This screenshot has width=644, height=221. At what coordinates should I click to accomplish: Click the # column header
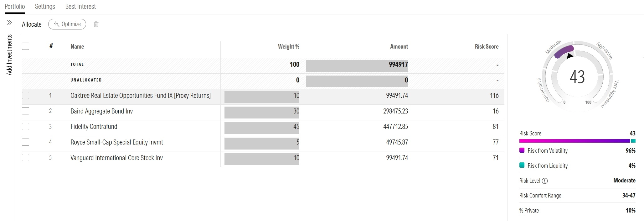coord(51,46)
